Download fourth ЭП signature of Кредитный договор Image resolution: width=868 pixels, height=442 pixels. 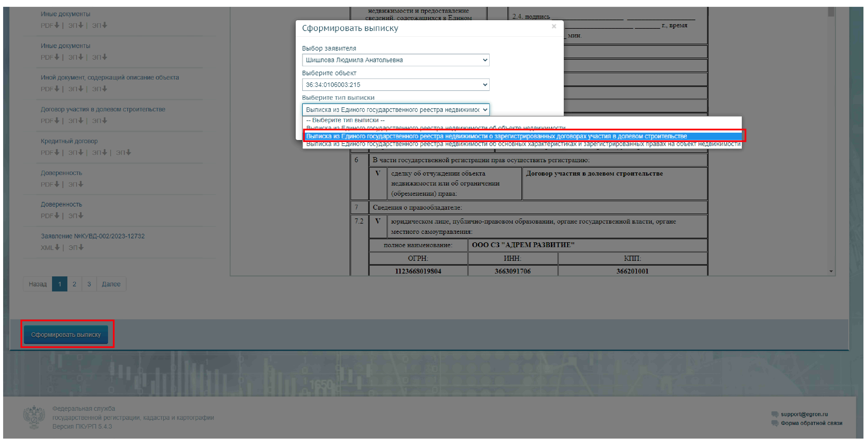pos(123,153)
